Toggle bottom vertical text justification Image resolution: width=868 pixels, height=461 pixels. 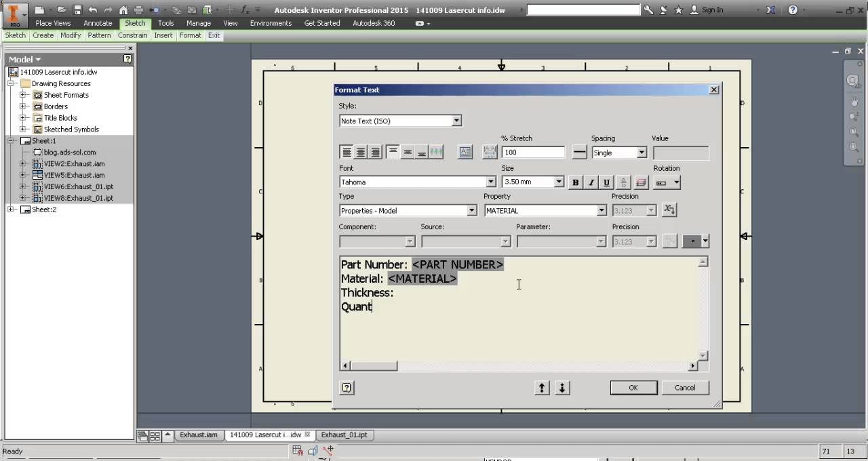[x=421, y=153]
